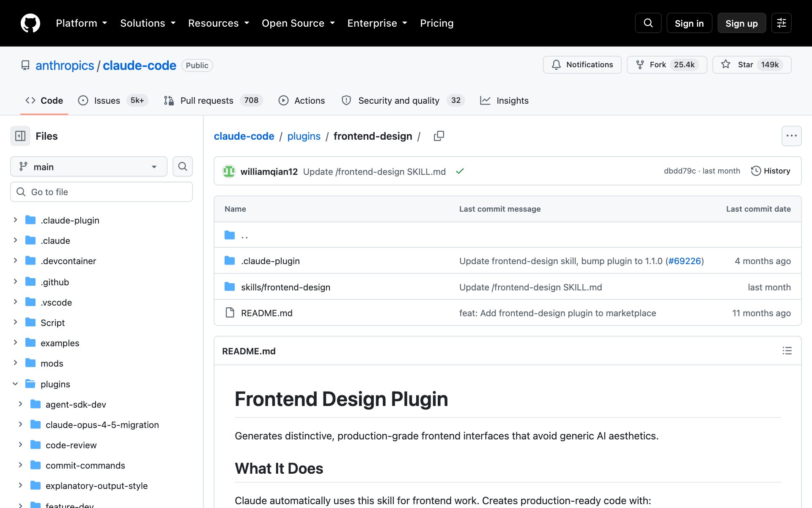Open the History clock link
Viewport: 812px width, 508px height.
[771, 171]
